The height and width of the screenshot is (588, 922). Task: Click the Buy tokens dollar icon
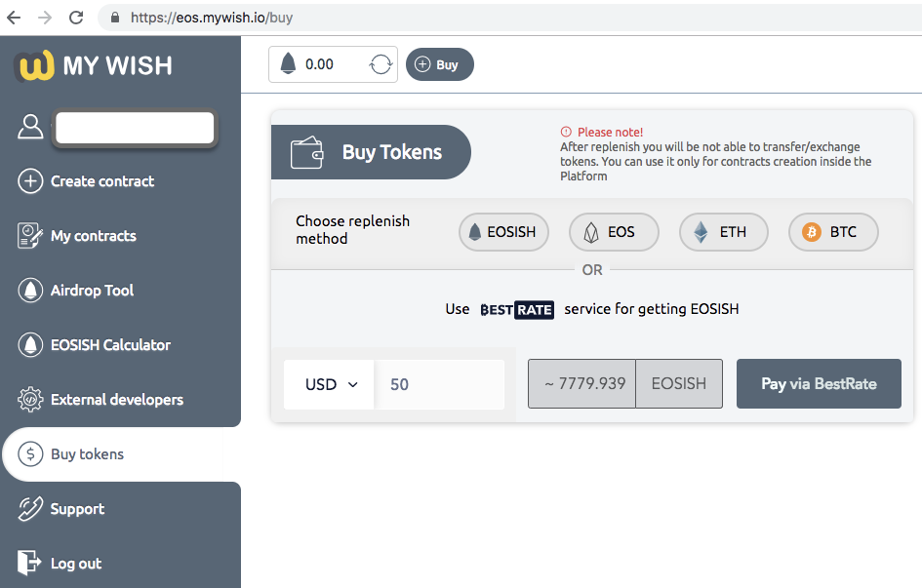click(x=30, y=454)
